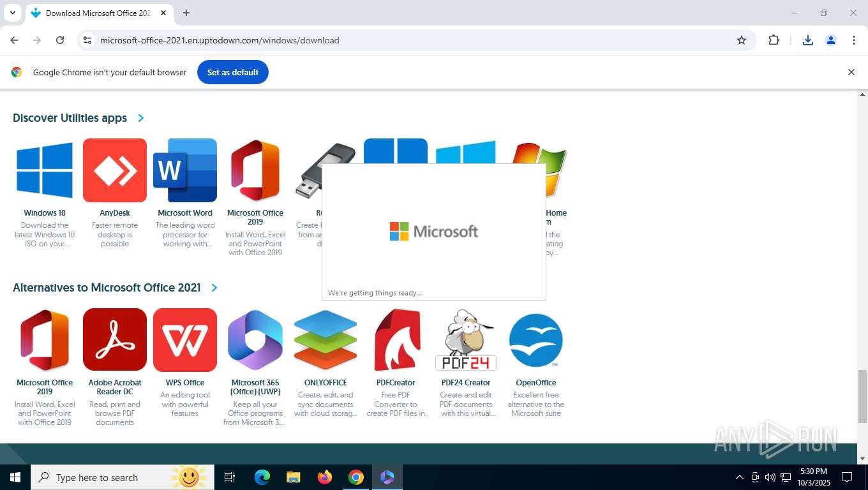Screen dimensions: 868x490
Task: Click the Microsoft Word title link
Action: coord(185,213)
